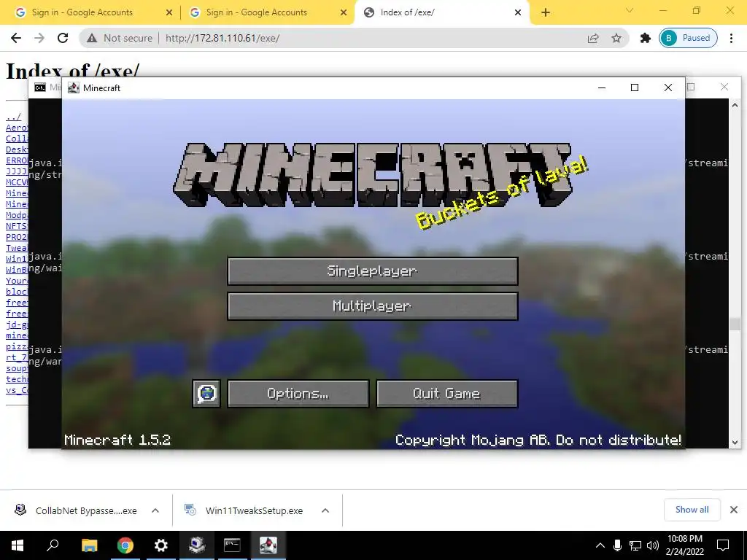This screenshot has width=747, height=560.
Task: Open a new Chrome tab
Action: click(546, 13)
